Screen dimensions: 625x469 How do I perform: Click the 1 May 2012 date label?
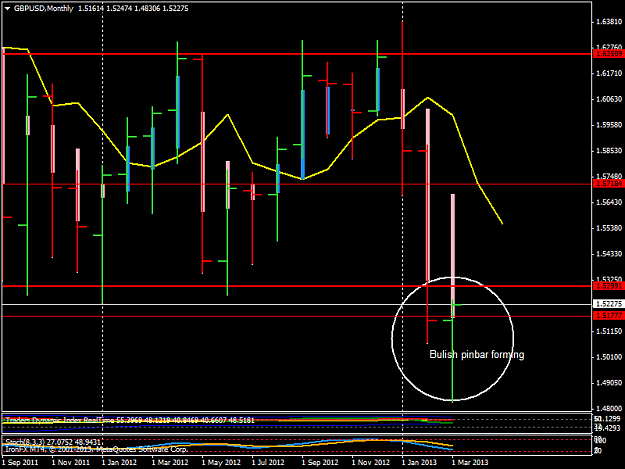pyautogui.click(x=220, y=463)
